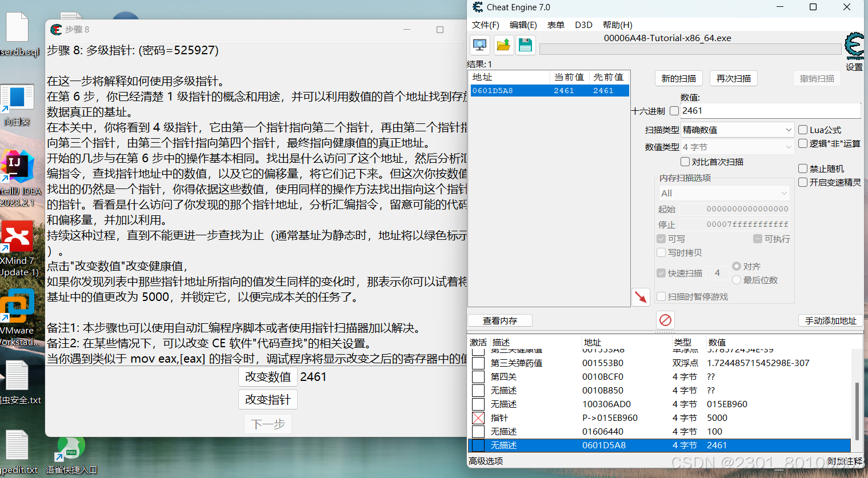Click 改变数值 in the tutorial window

(x=268, y=377)
